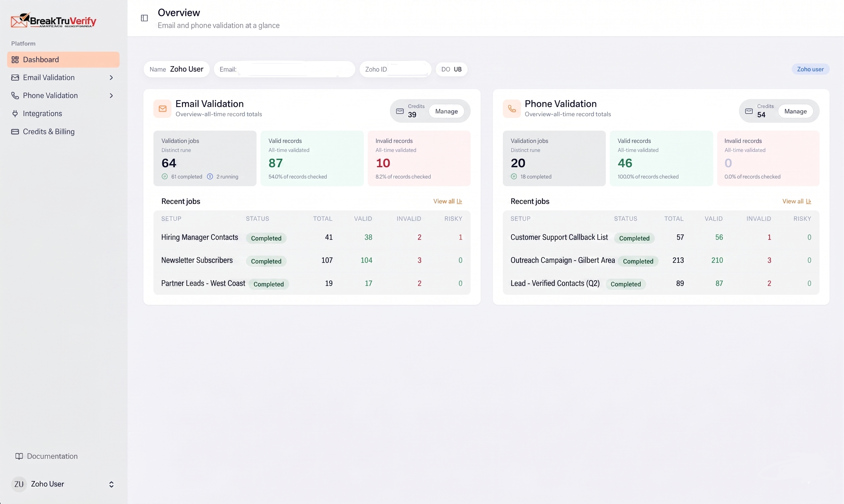Screen dimensions: 844x504
Task: Click the Email Invalid records card showing 10
Action: click(x=419, y=159)
